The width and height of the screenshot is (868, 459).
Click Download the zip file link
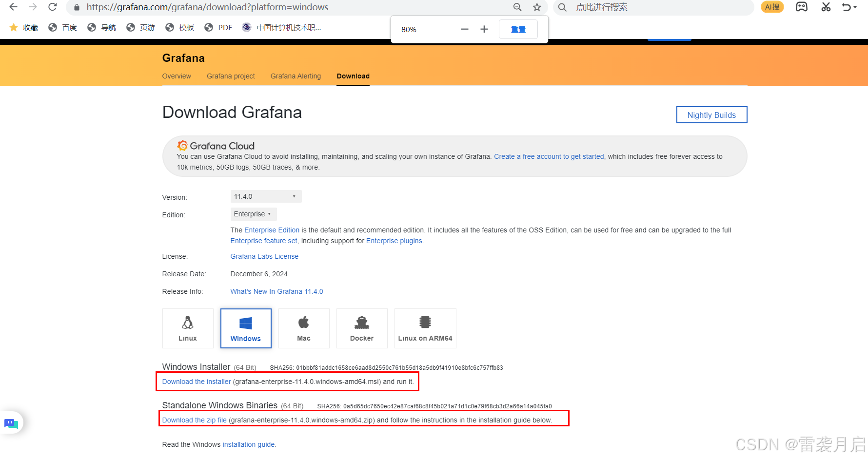pyautogui.click(x=195, y=420)
